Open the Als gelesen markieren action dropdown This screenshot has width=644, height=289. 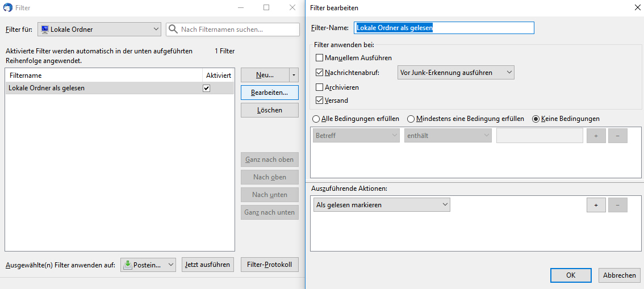coord(381,205)
